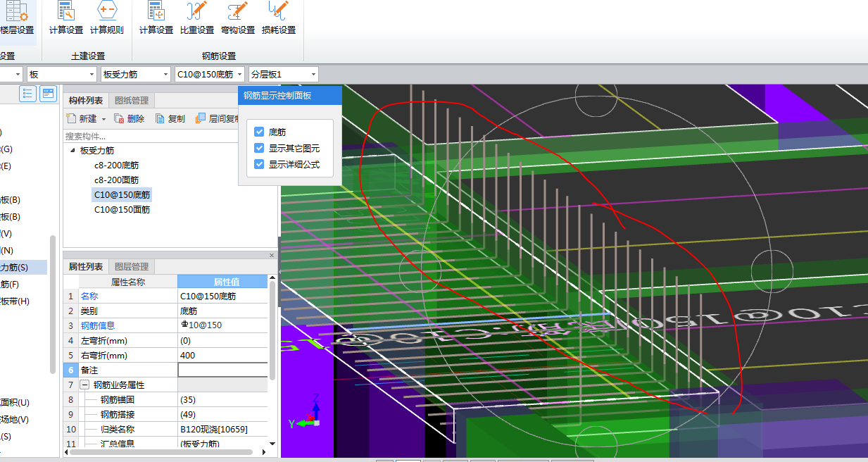Click 复制 copy component button
Viewport: 868px width, 462px height.
coord(170,119)
